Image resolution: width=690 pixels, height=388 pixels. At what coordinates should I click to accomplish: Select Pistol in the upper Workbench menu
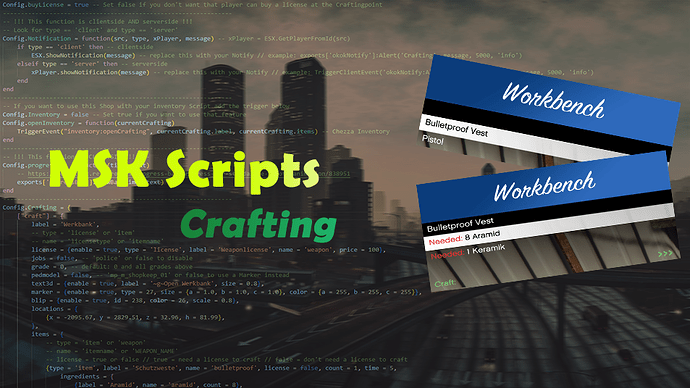(433, 140)
